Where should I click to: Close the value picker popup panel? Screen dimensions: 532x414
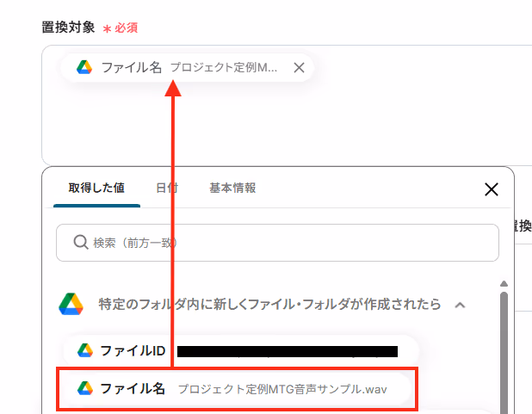click(x=492, y=189)
